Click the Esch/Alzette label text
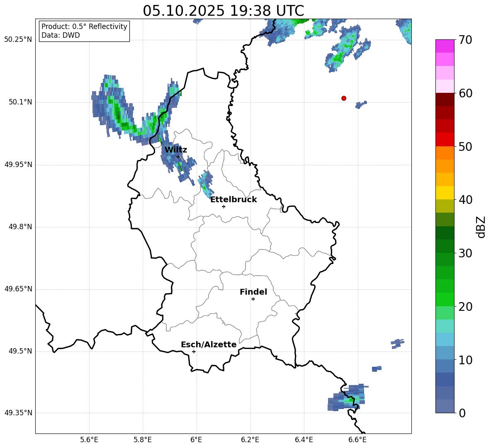 tap(209, 345)
